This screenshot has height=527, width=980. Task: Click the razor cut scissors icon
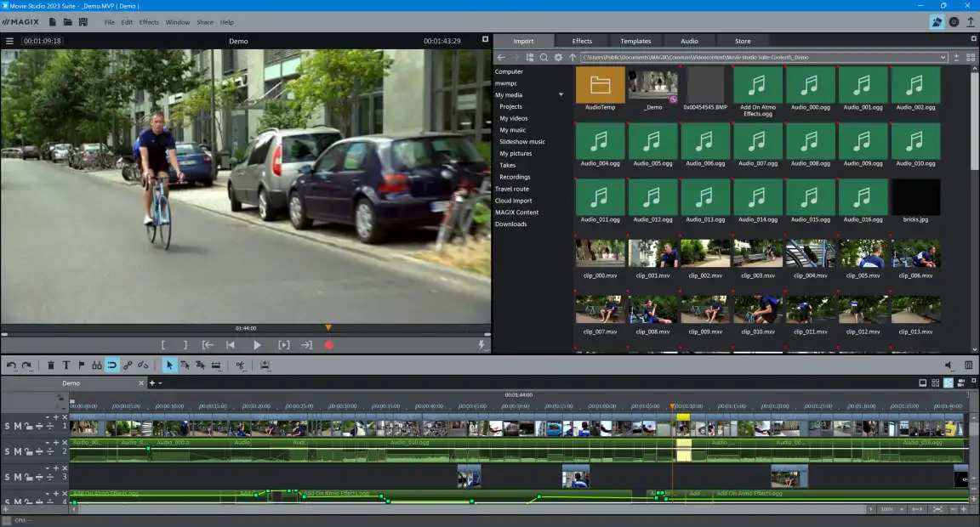(x=241, y=365)
